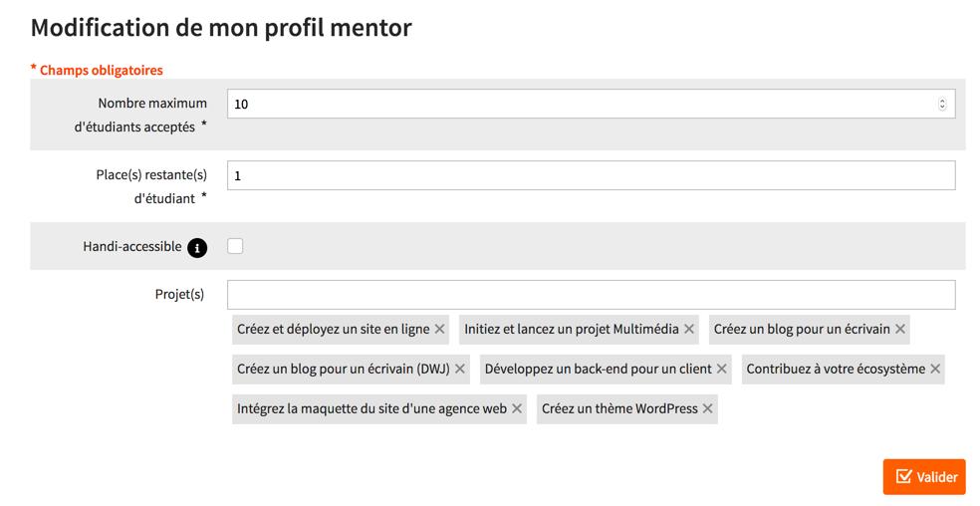The width and height of the screenshot is (980, 506).
Task: Remove the 'Créez et déployez un site en ligne' tag
Action: [440, 329]
